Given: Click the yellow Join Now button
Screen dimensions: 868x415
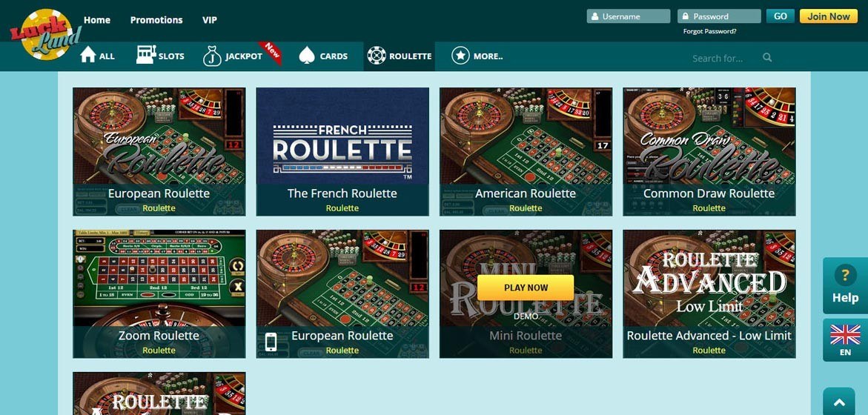Looking at the screenshot, I should click(x=828, y=16).
